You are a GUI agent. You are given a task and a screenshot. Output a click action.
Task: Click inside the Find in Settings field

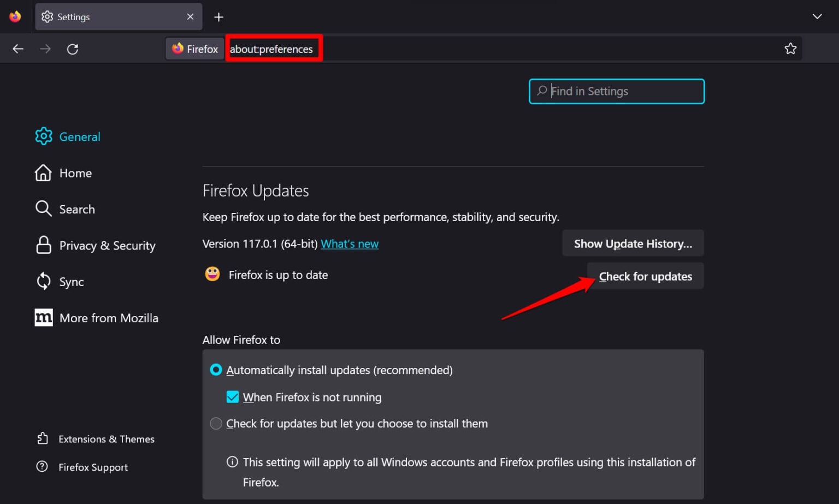click(x=616, y=91)
